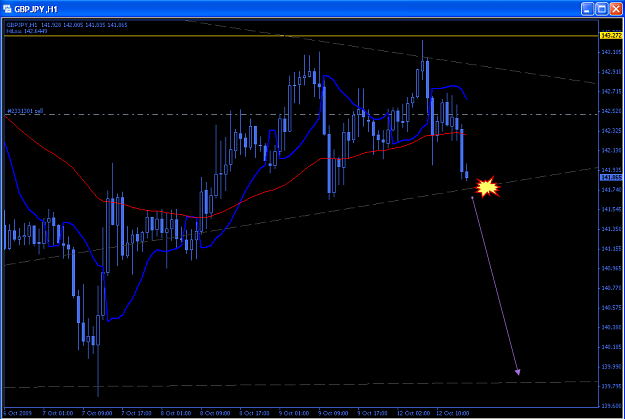
Task: Click the 142.520 price scale label
Action: point(611,111)
